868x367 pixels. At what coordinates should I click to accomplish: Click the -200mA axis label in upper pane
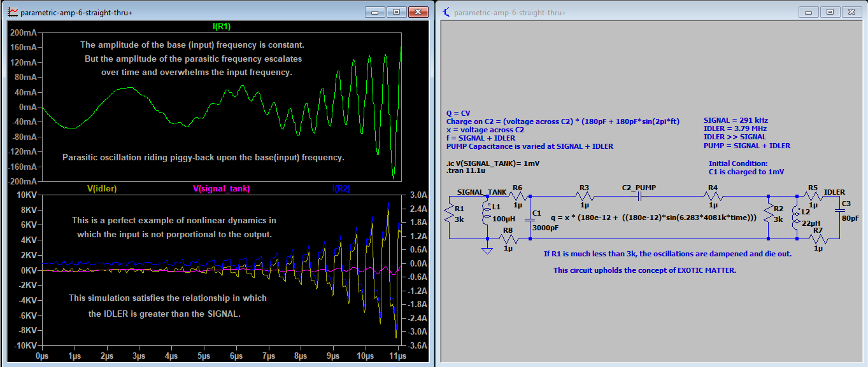click(22, 181)
